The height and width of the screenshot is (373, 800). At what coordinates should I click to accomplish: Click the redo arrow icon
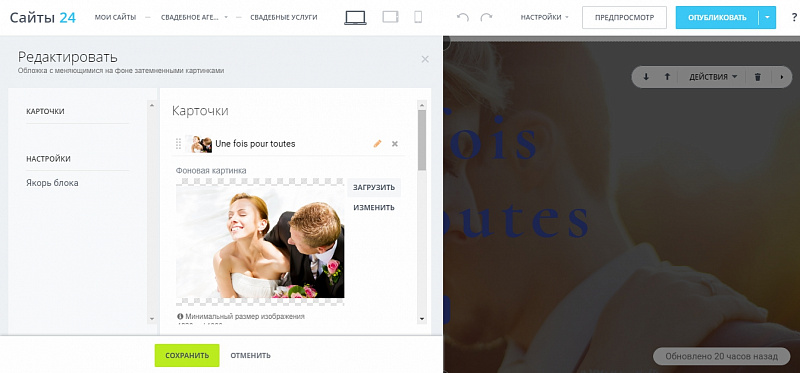(x=486, y=17)
